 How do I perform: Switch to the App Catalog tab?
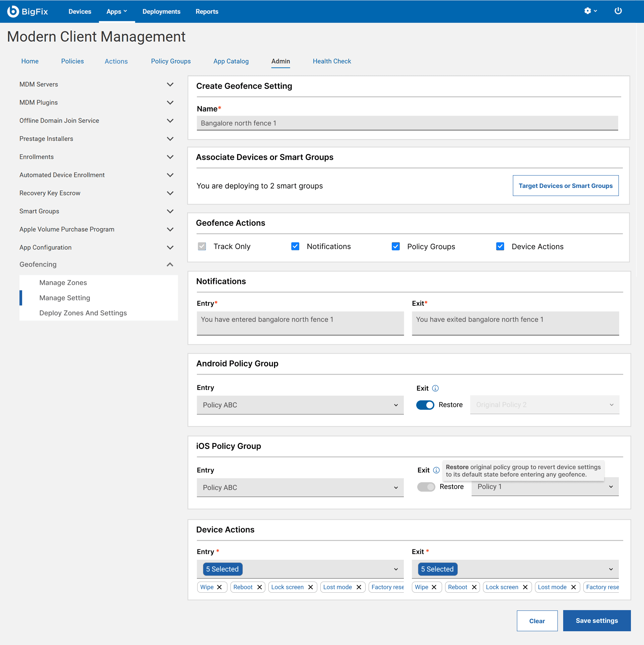coord(231,61)
